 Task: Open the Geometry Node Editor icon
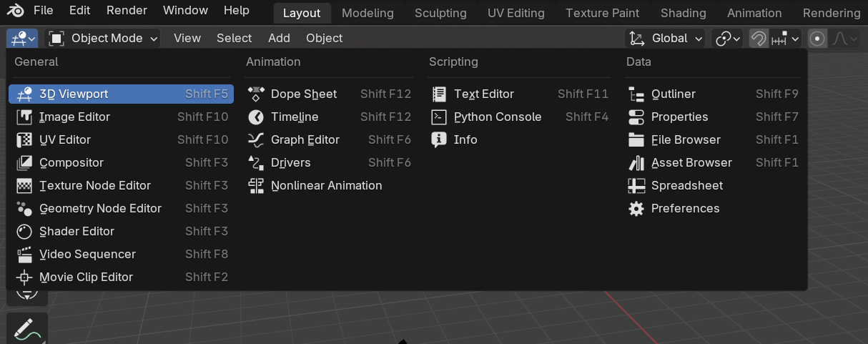(x=25, y=208)
